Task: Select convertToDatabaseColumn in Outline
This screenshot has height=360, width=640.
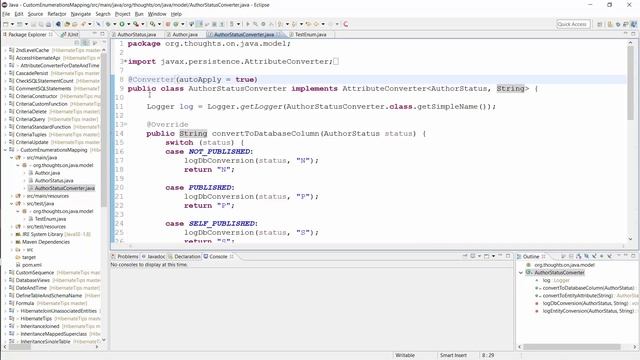Action: pos(588,288)
